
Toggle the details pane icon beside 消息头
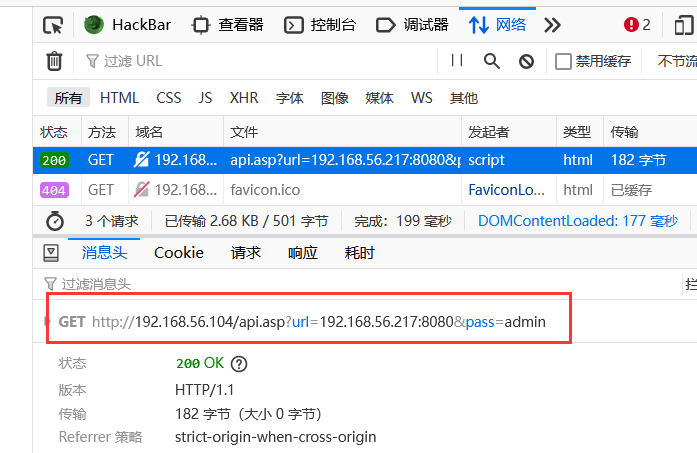(50, 253)
